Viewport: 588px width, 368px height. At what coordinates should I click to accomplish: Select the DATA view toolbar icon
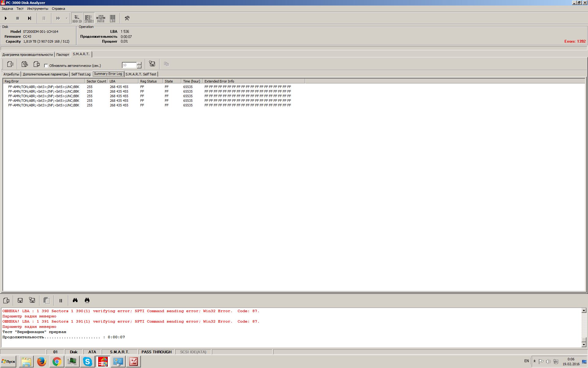101,18
